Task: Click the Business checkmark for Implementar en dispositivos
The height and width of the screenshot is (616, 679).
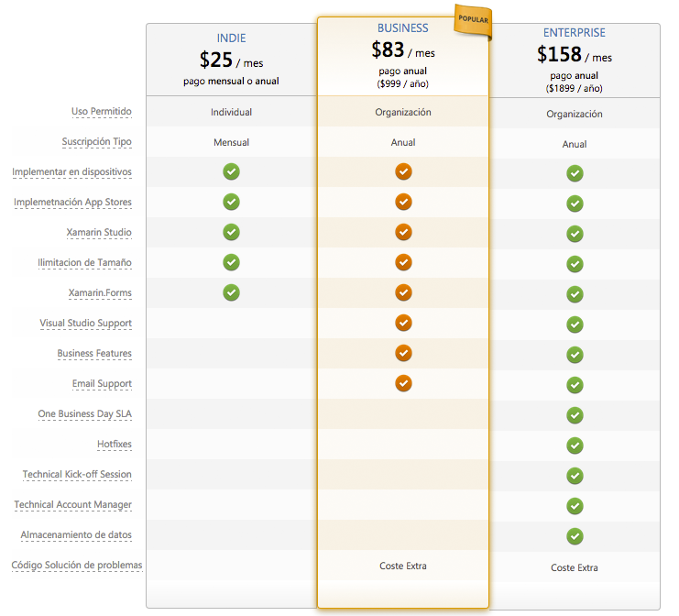Action: pos(403,171)
